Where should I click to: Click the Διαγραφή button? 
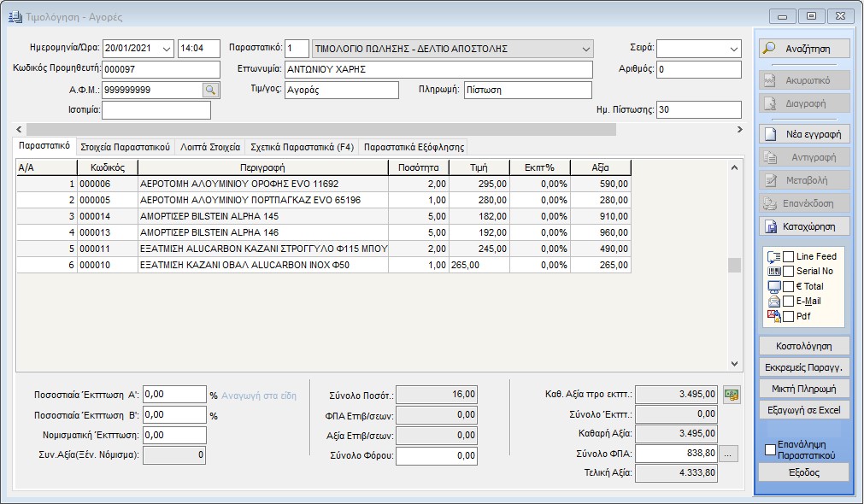(803, 103)
